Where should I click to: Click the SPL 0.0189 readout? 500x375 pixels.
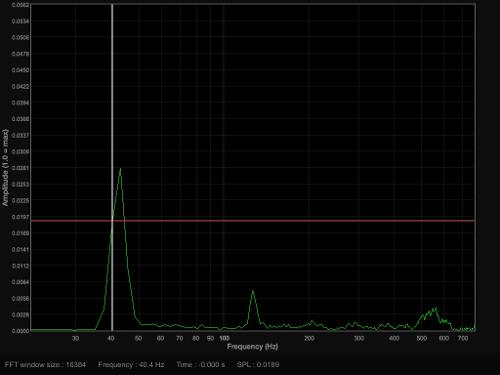click(258, 365)
